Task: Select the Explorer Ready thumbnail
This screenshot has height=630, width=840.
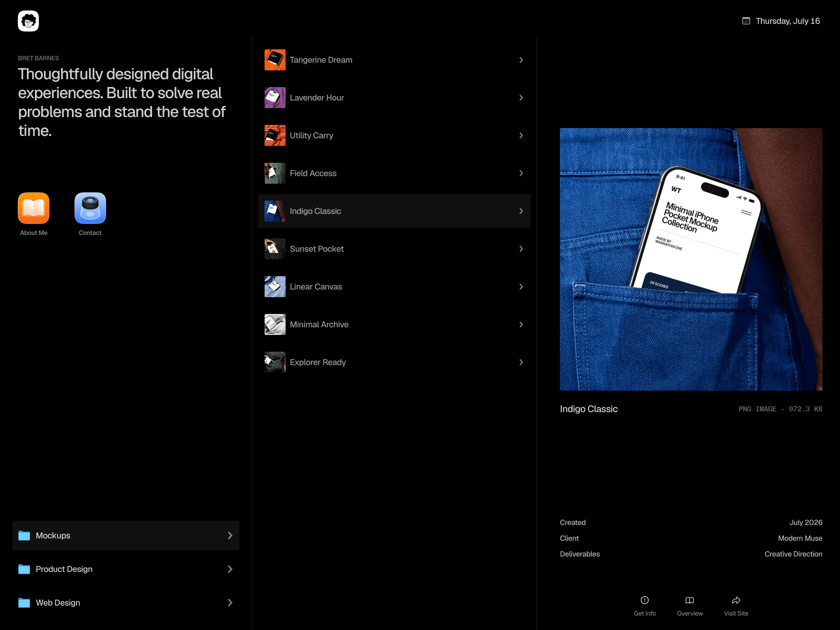Action: tap(275, 362)
